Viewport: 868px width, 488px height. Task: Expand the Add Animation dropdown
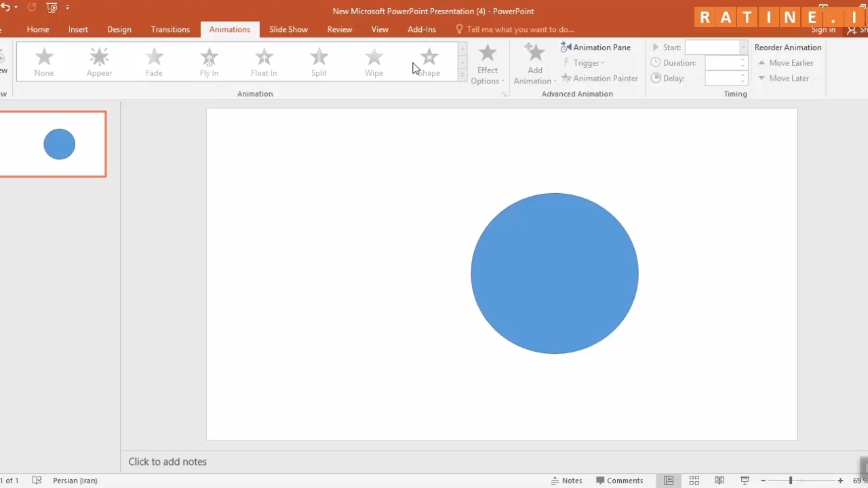[x=534, y=66]
